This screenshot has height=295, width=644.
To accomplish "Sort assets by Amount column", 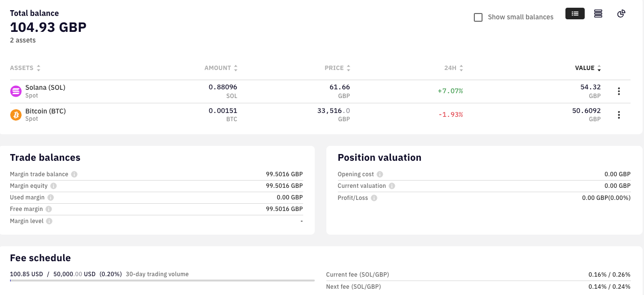I will [221, 68].
